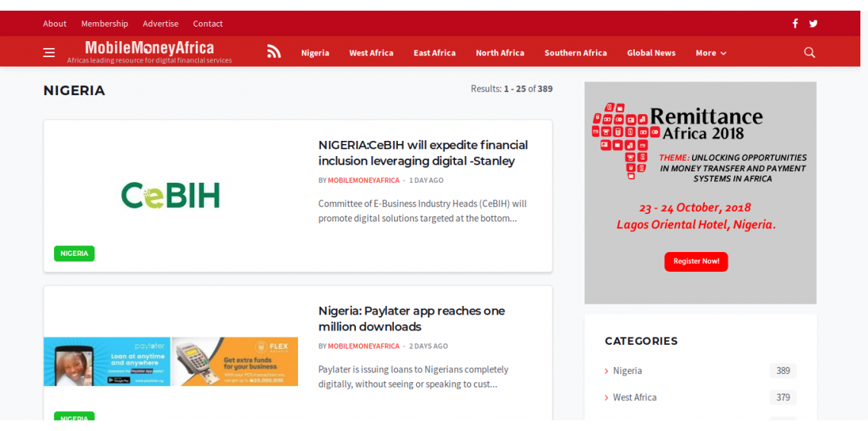Expand the More dropdown menu
Screen dimensions: 868x431
pyautogui.click(x=711, y=53)
